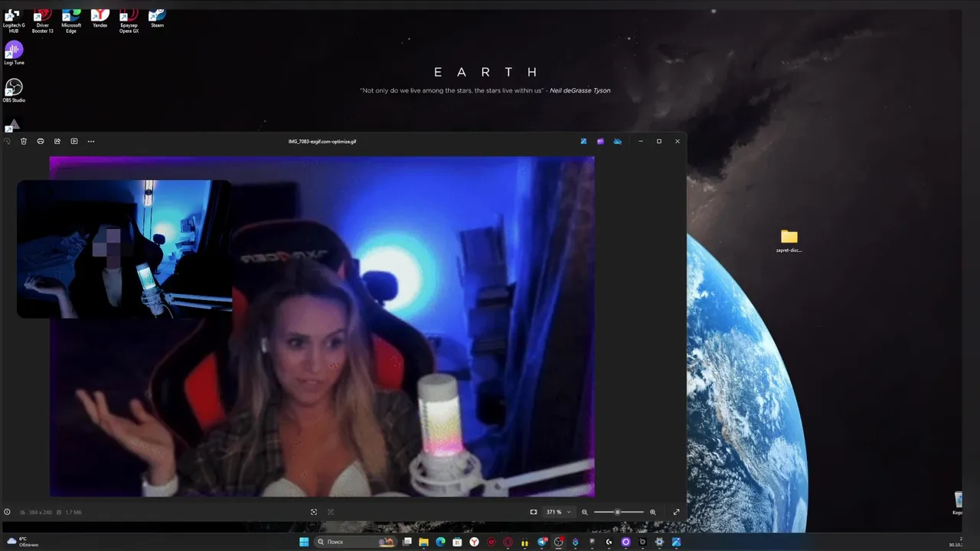The width and height of the screenshot is (980, 551).
Task: Open Logitech G icon in the taskbar
Action: tap(609, 542)
